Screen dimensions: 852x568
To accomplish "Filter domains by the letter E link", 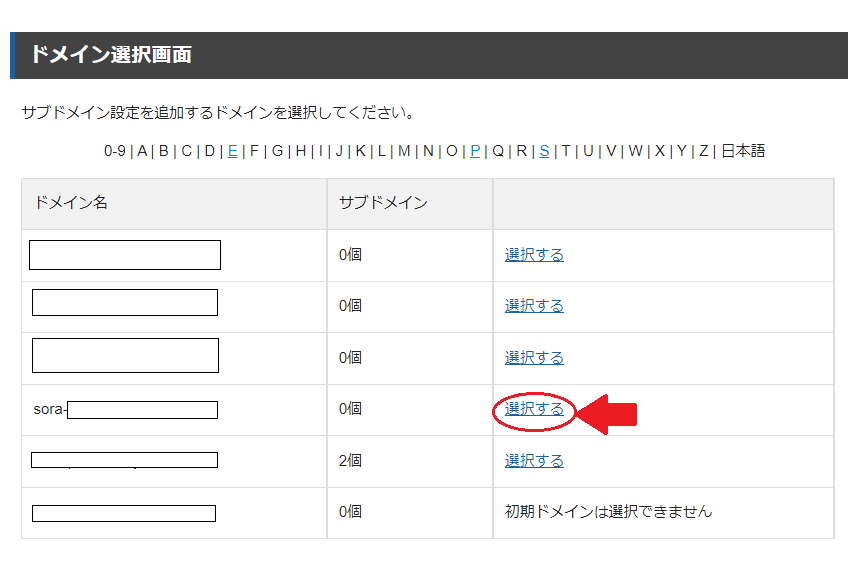I will click(x=233, y=151).
